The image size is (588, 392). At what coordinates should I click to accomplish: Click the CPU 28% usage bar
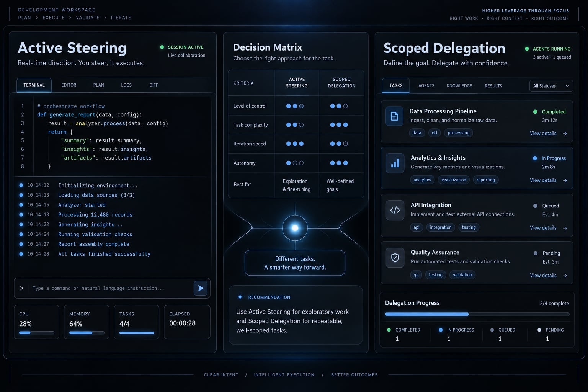coord(37,333)
